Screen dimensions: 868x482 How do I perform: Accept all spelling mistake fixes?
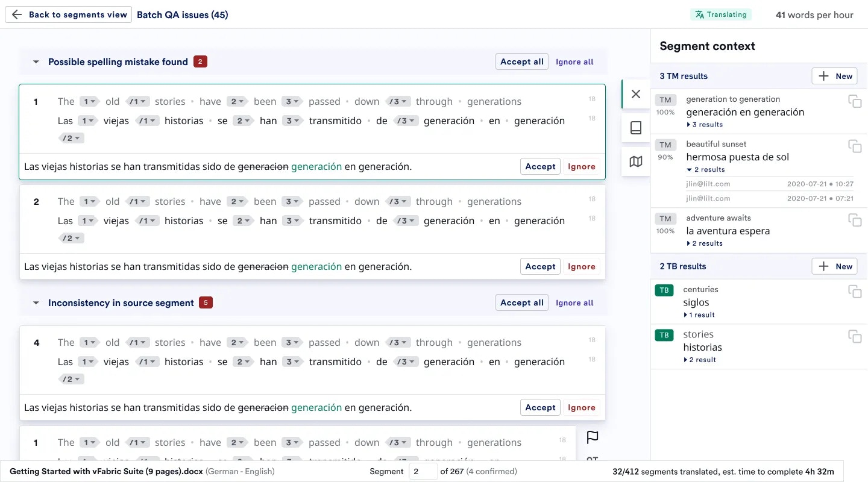tap(521, 61)
